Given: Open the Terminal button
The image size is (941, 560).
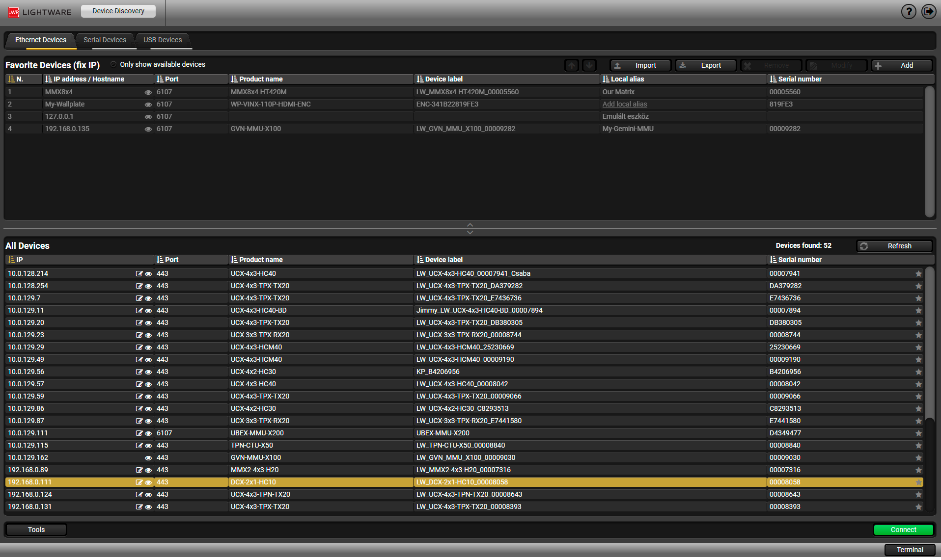Looking at the screenshot, I should (x=910, y=550).
